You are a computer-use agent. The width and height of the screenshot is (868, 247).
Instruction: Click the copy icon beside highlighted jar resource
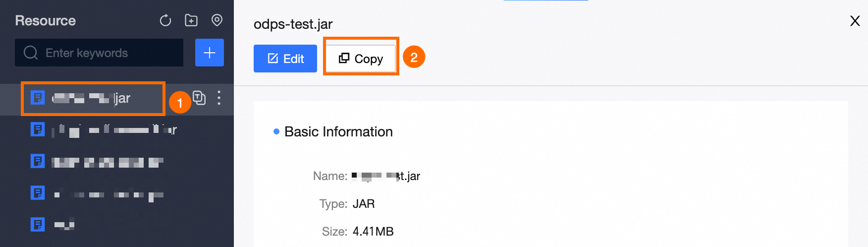[x=199, y=98]
